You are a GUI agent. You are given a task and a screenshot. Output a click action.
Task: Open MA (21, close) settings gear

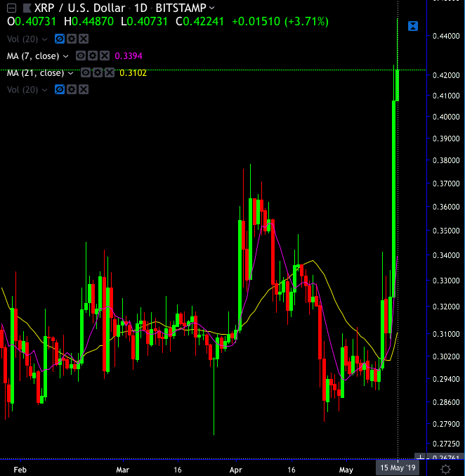click(98, 73)
